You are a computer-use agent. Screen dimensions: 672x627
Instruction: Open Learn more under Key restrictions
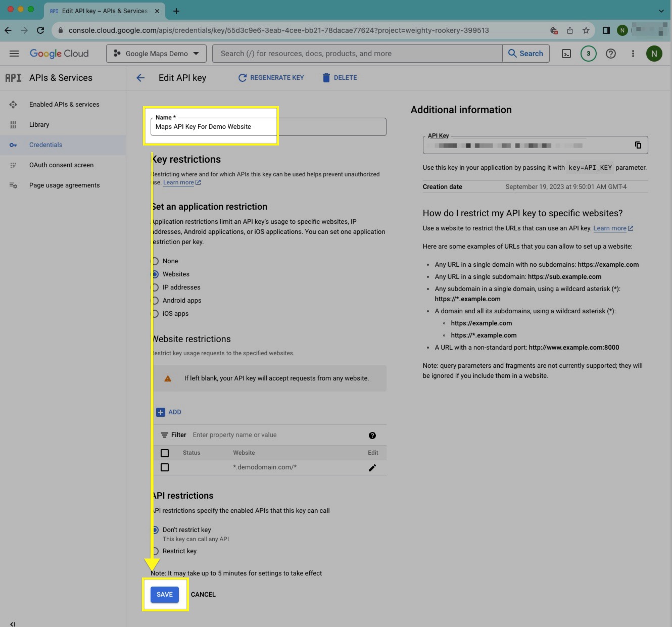click(182, 182)
